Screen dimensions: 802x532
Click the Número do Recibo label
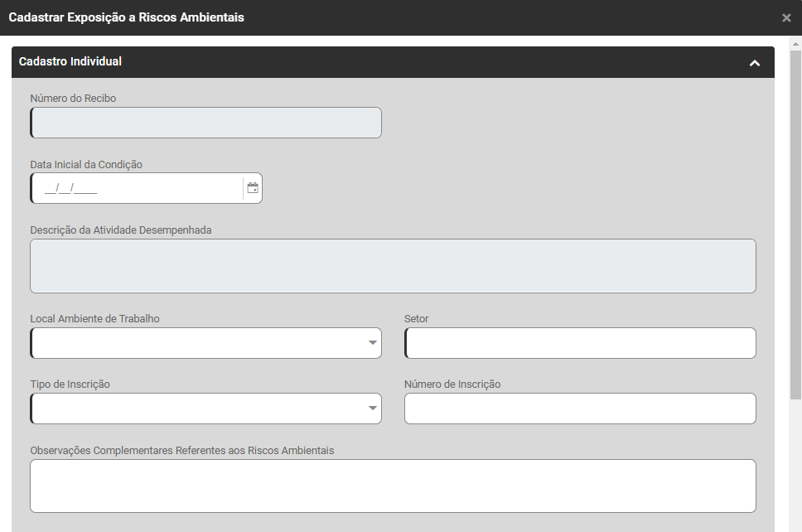tap(73, 99)
